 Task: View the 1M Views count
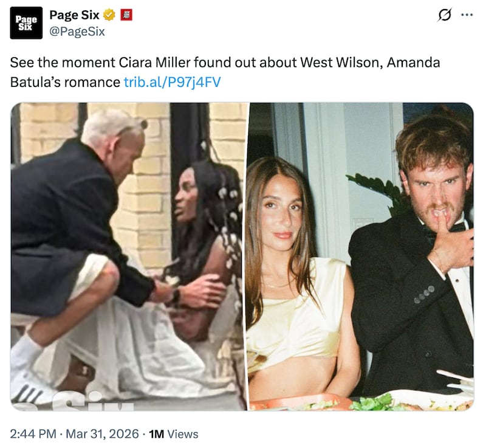(x=174, y=434)
